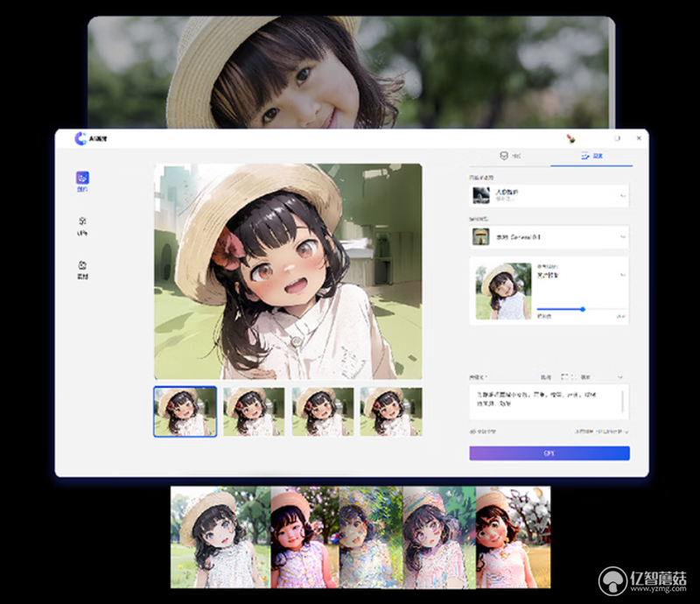Click the reference photo of girl in panel
Screen dimensions: 700x604
coord(503,291)
